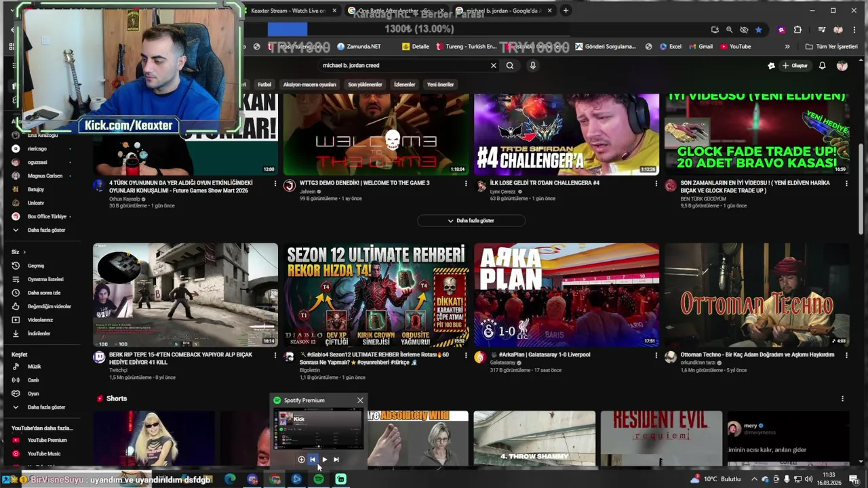Screen dimensions: 868x488
Task: Open YouTube notifications bell
Action: [822, 66]
